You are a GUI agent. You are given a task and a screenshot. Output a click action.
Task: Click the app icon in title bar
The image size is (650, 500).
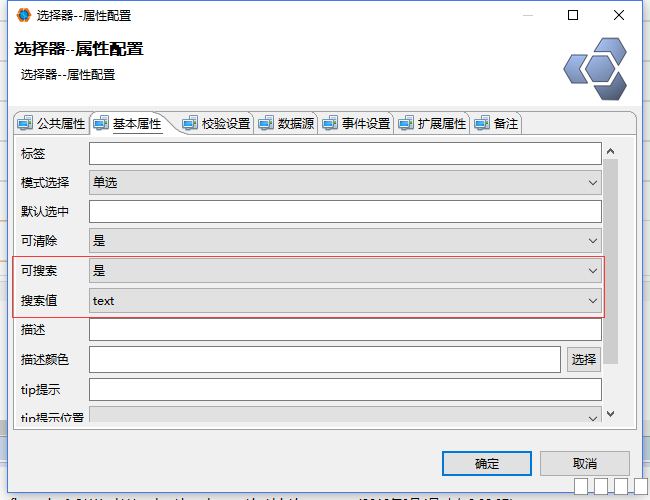(23, 15)
